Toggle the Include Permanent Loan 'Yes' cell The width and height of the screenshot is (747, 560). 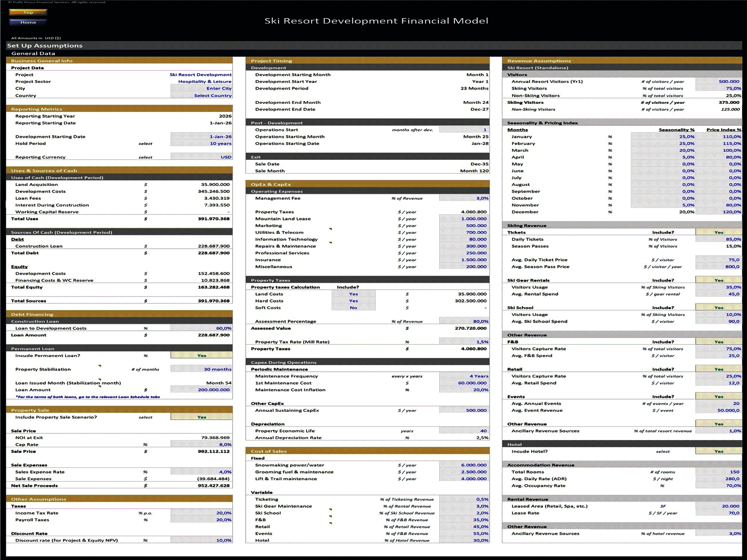tap(202, 355)
